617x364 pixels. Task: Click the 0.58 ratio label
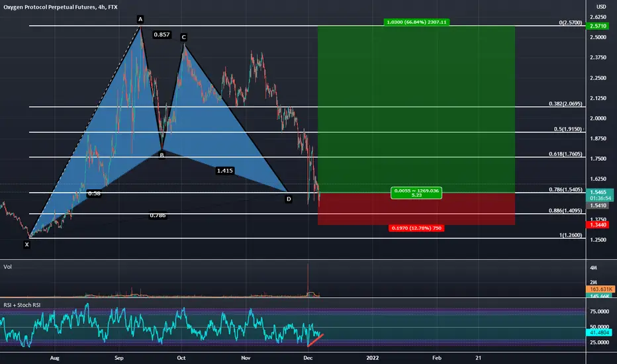[94, 193]
